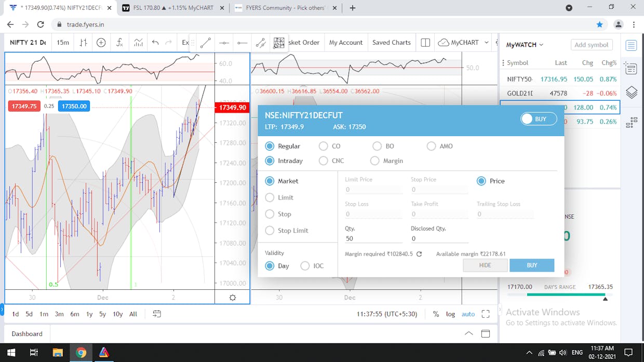Open the watchlist panel icon in right sidebar
Screen dimensions: 644x362
coord(631,45)
